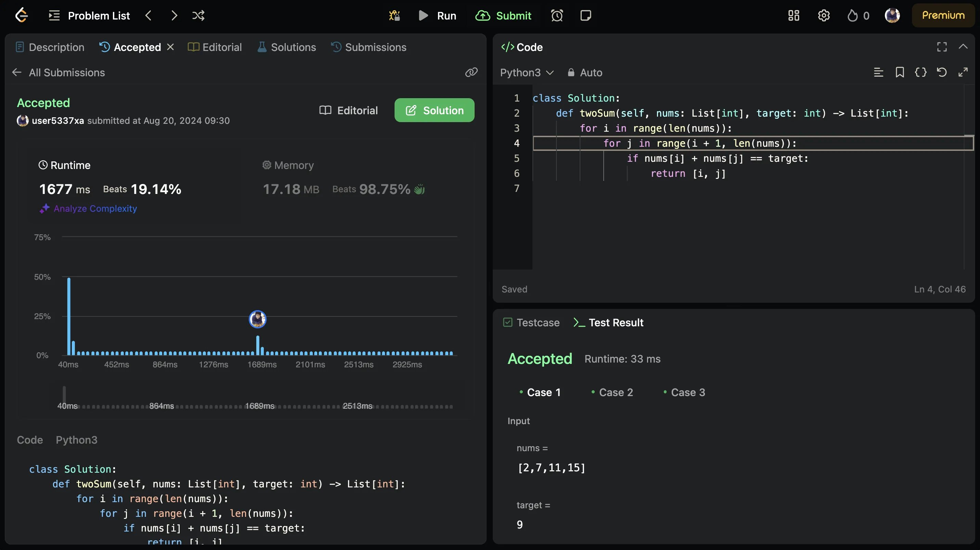Click the tall bar near 40ms in chart
This screenshot has width=980, height=550.
tap(69, 316)
